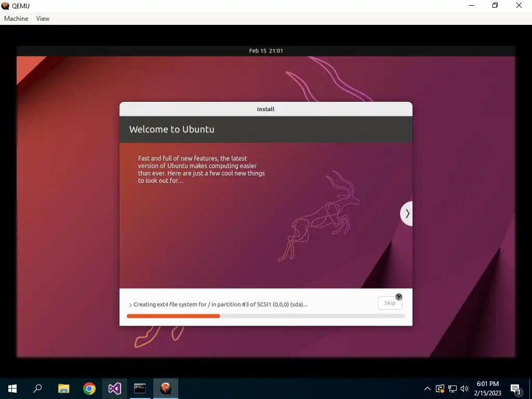This screenshot has width=532, height=399.
Task: Click the Install window title
Action: 265,109
